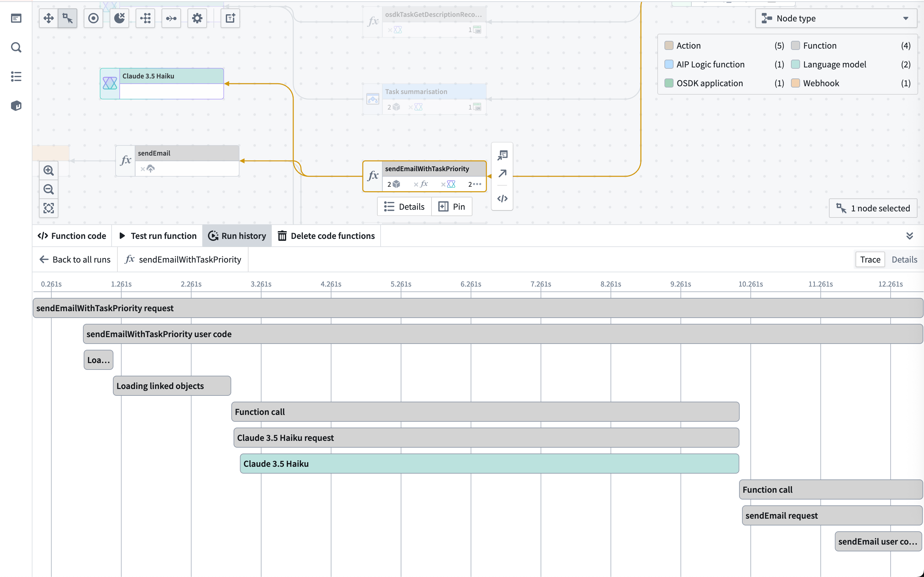The image size is (924, 577).
Task: Select the hierarchy layout toolbar icon
Action: [x=145, y=18]
